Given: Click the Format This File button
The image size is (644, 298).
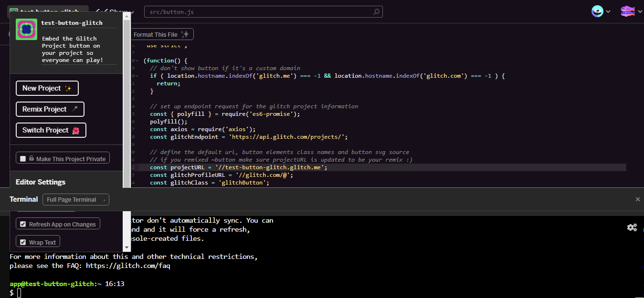Looking at the screenshot, I should pyautogui.click(x=161, y=34).
